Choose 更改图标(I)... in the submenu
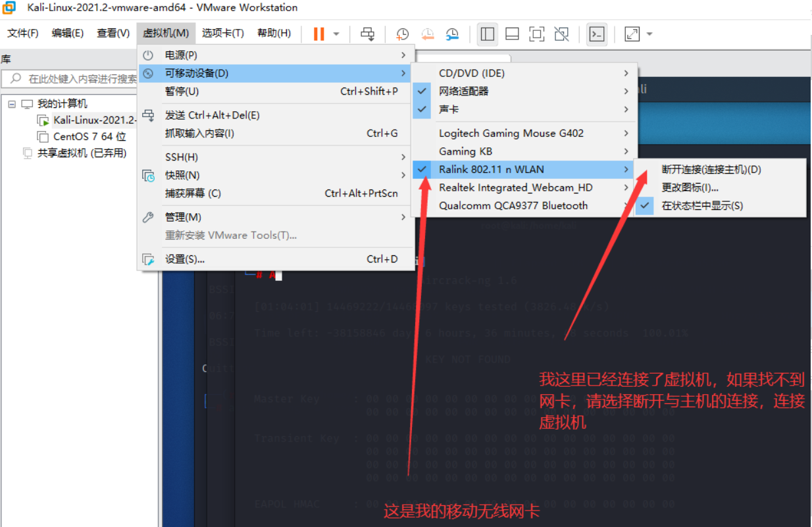812x527 pixels. [x=690, y=188]
